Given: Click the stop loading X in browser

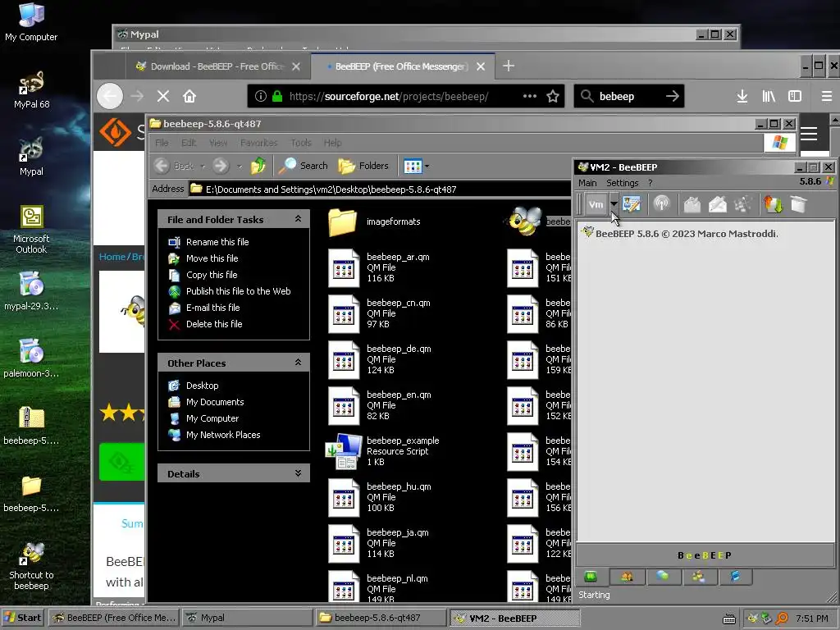Looking at the screenshot, I should (x=163, y=96).
